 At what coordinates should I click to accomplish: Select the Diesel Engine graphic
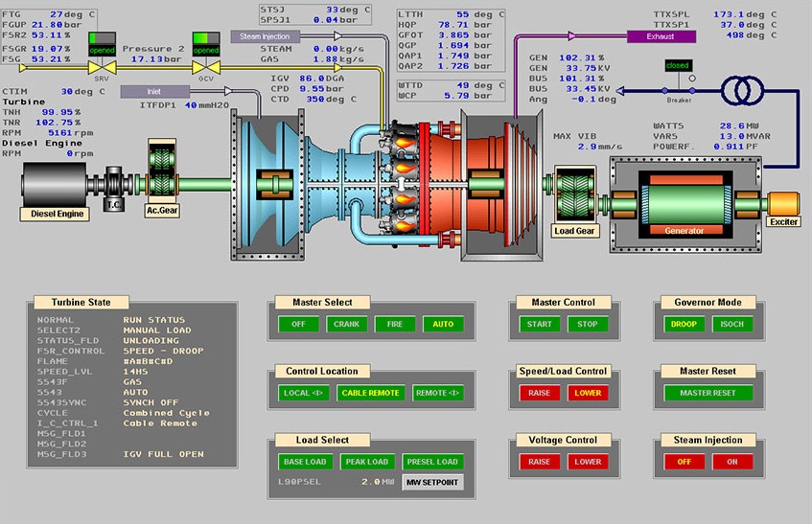(54, 185)
